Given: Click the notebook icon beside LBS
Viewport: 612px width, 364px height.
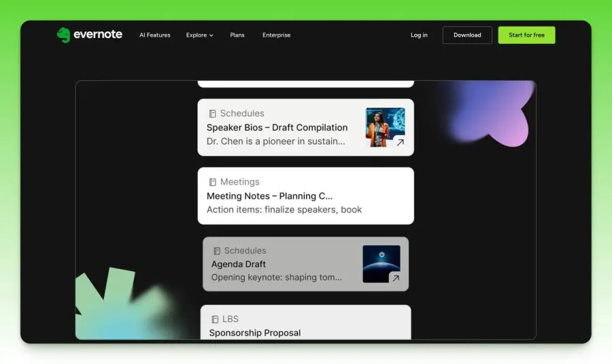Looking at the screenshot, I should pos(215,320).
